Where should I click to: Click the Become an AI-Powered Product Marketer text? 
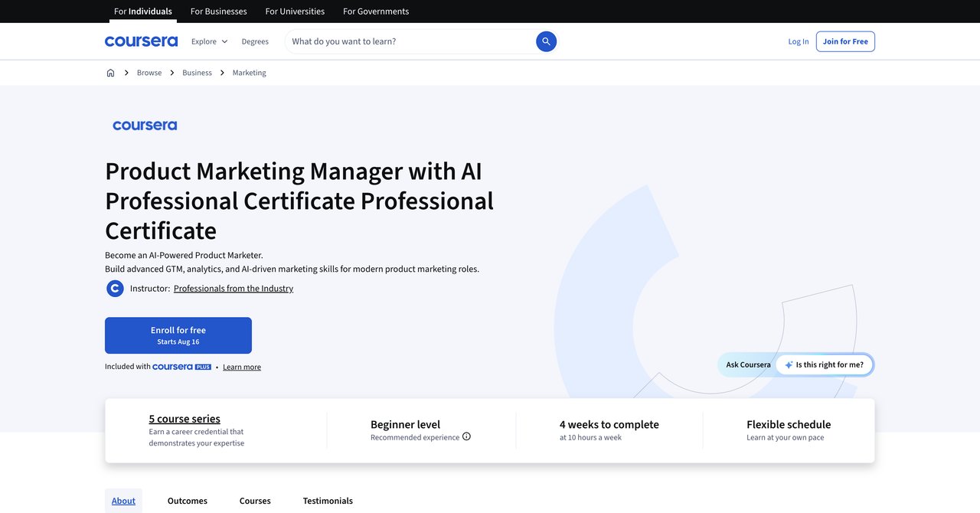(x=184, y=255)
